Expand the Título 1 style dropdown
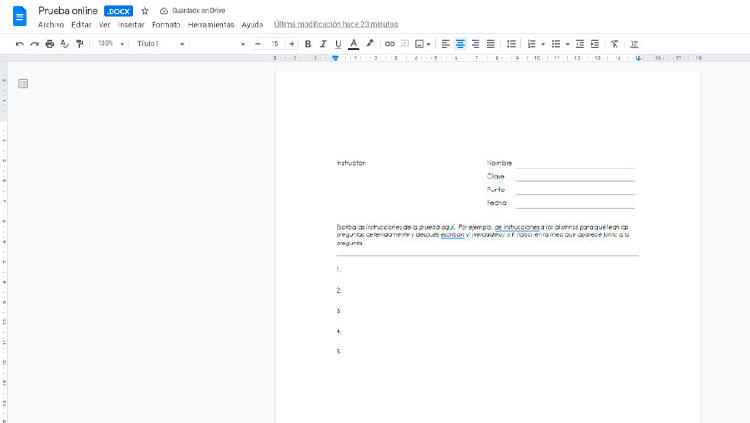 (x=160, y=44)
